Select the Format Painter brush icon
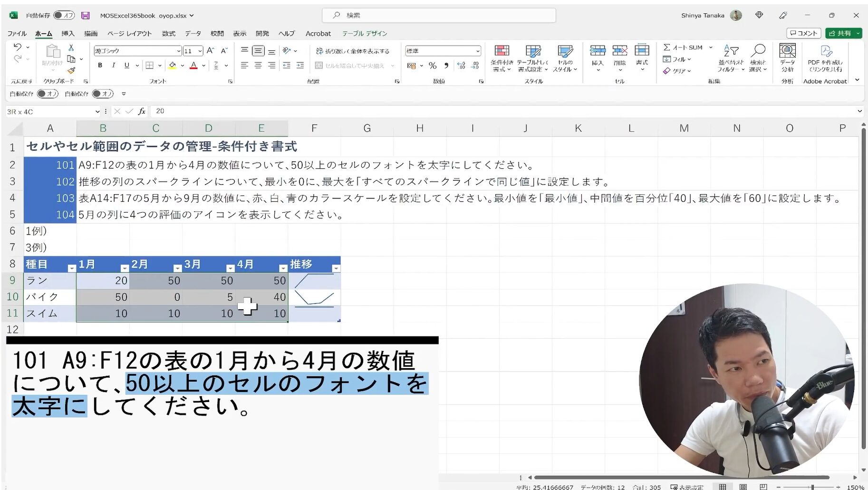The image size is (868, 490). [71, 70]
